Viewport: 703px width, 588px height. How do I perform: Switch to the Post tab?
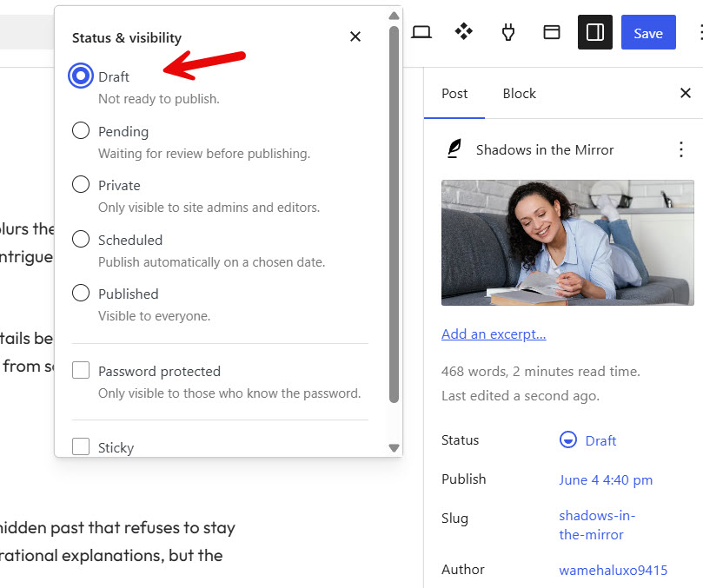(454, 93)
